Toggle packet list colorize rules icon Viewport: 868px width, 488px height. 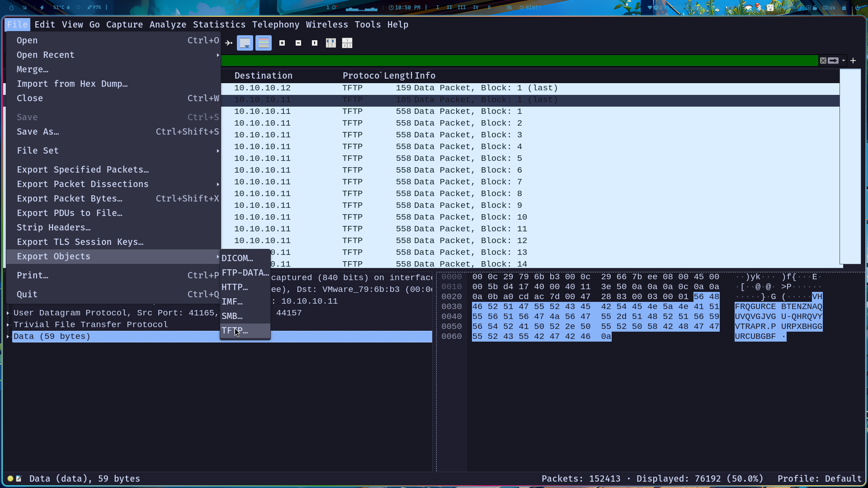264,43
